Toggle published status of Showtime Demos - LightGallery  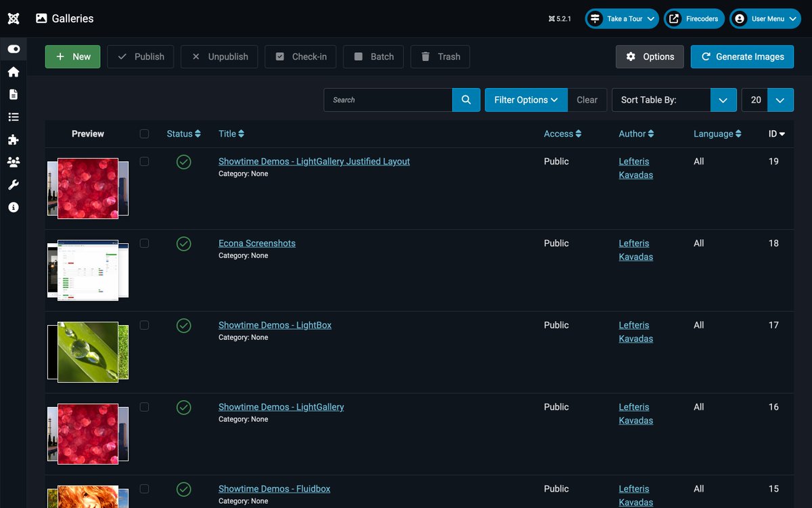184,408
